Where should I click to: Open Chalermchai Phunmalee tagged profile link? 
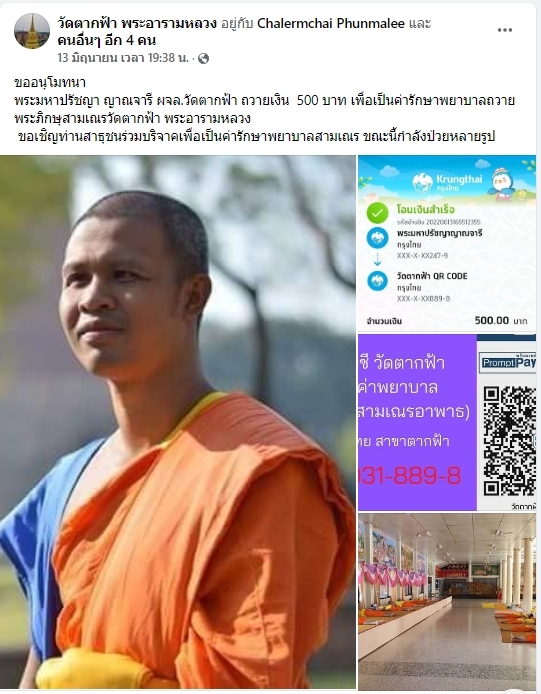(x=331, y=23)
